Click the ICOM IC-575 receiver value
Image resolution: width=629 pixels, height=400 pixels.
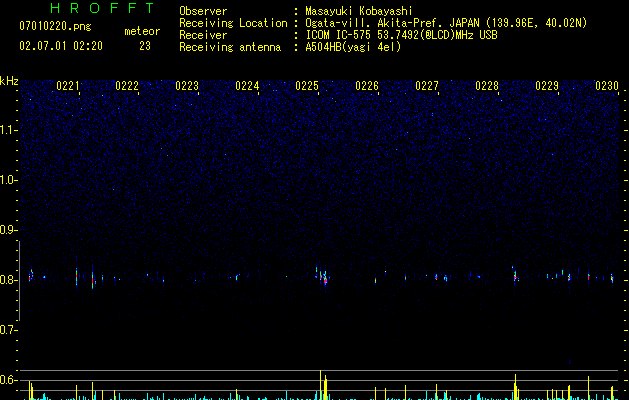click(x=401, y=35)
